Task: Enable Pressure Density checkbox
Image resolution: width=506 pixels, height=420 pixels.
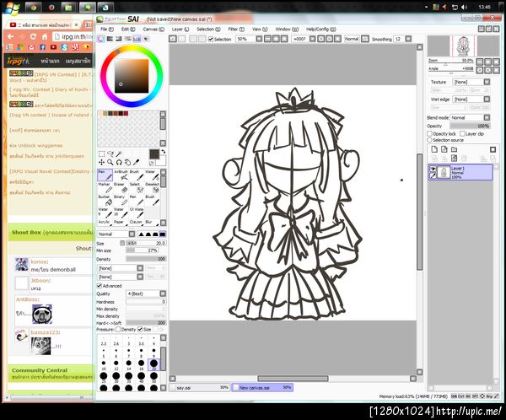Action: pyautogui.click(x=118, y=329)
